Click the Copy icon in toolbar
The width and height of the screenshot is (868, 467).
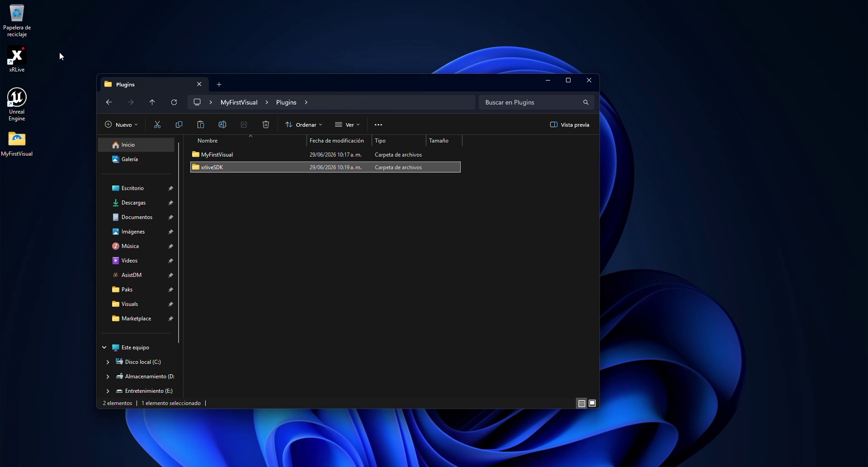[x=179, y=124]
